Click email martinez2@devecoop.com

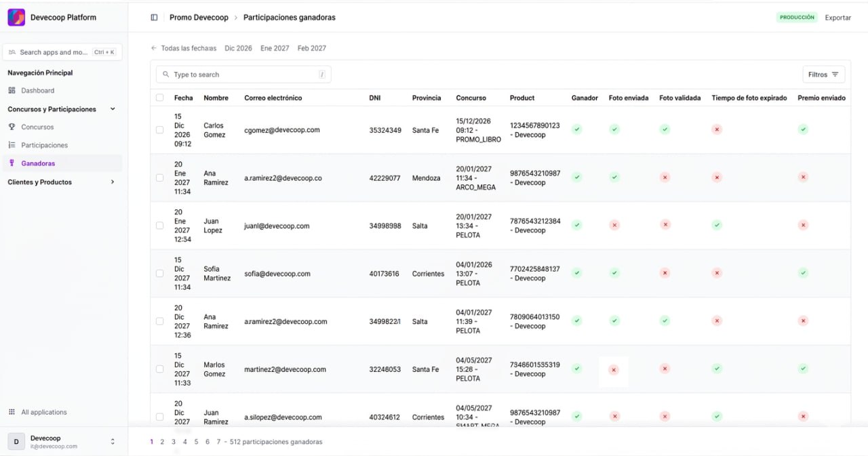[285, 369]
